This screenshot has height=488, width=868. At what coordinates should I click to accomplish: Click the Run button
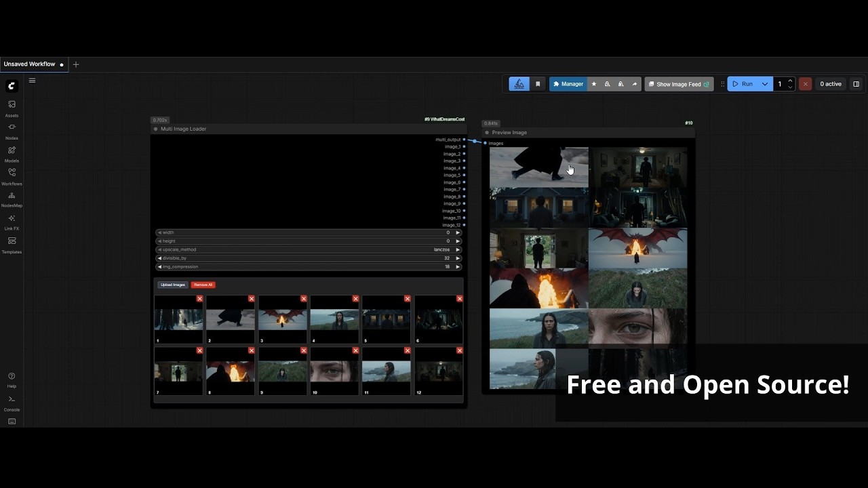tap(743, 84)
